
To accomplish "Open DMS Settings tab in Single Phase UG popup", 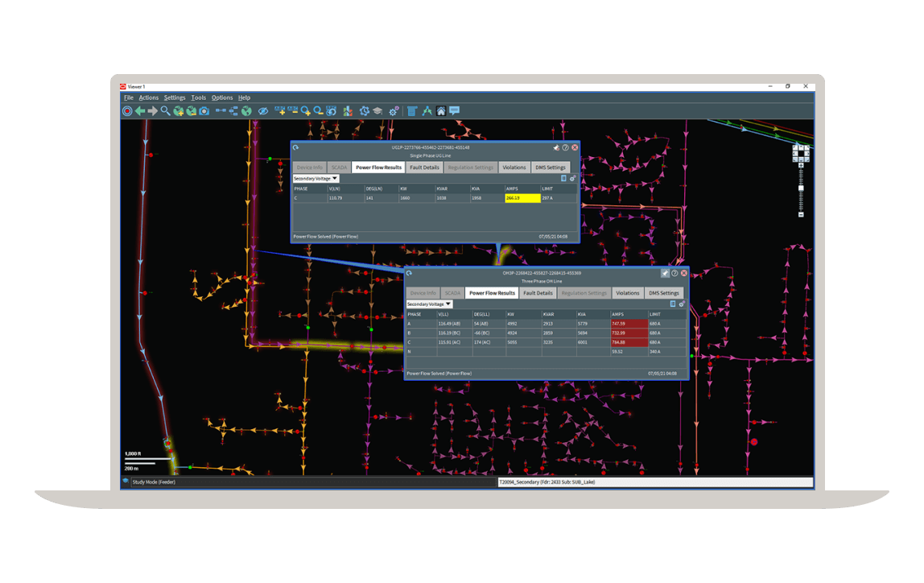I will pyautogui.click(x=551, y=167).
